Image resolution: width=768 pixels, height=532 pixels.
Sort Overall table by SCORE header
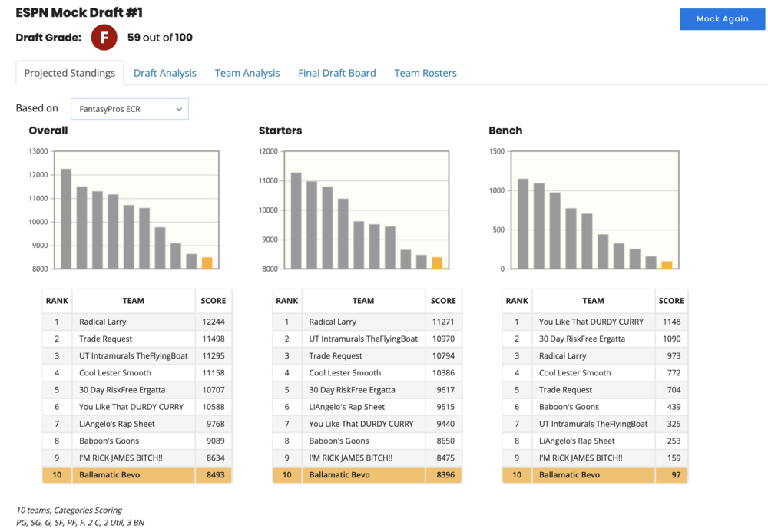(x=213, y=301)
